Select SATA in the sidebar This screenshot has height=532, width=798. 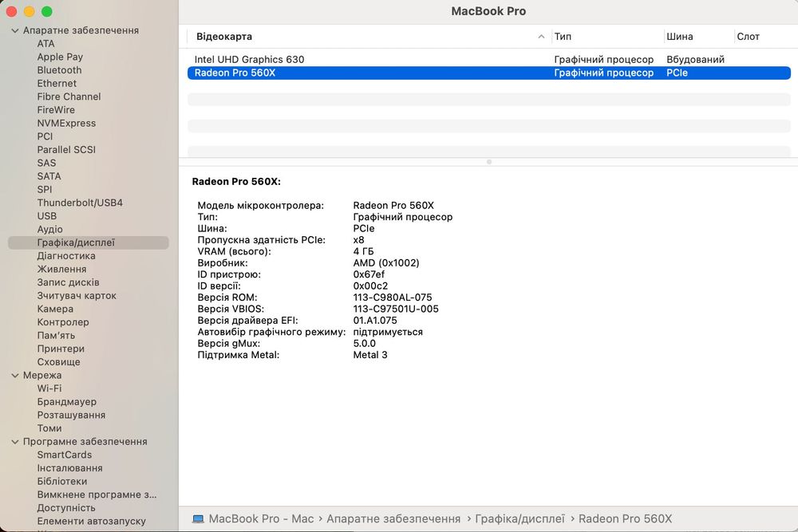[x=49, y=176]
